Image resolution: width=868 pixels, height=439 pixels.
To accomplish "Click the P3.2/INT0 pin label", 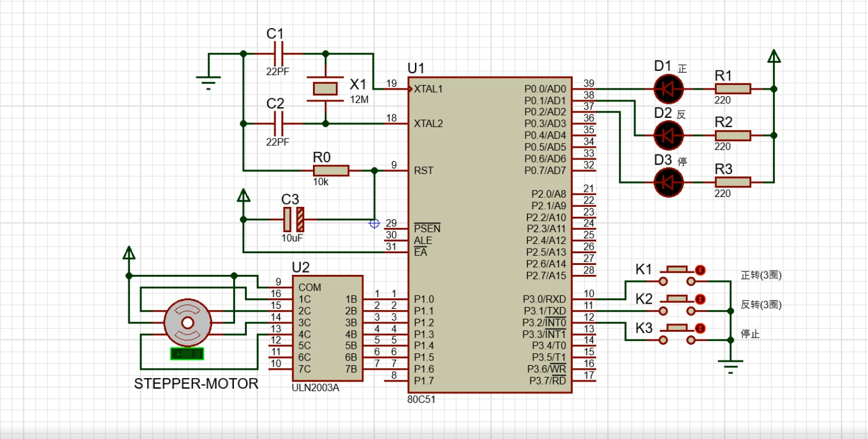I will coord(544,322).
